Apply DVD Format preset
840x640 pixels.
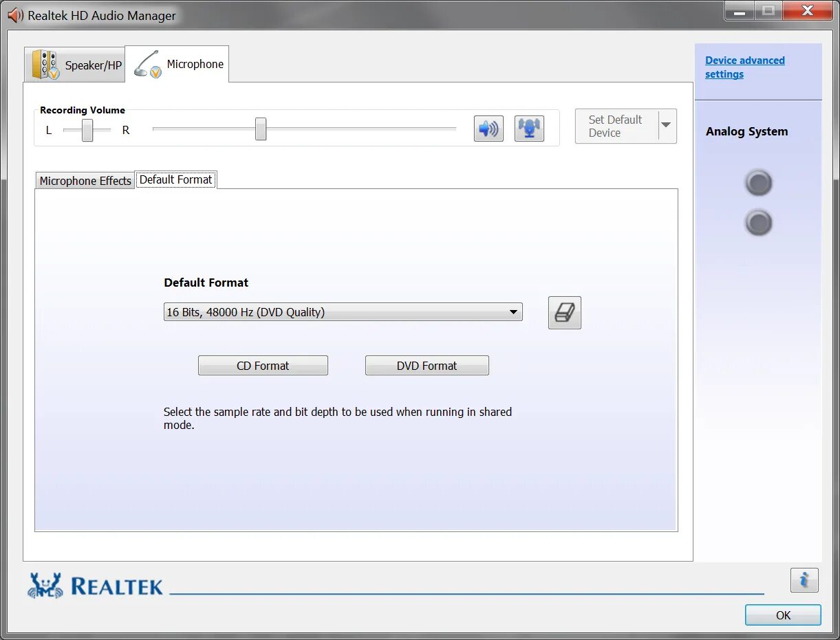427,366
